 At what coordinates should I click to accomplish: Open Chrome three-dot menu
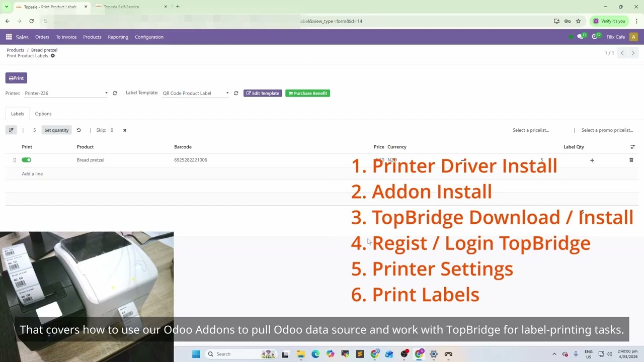click(x=636, y=21)
